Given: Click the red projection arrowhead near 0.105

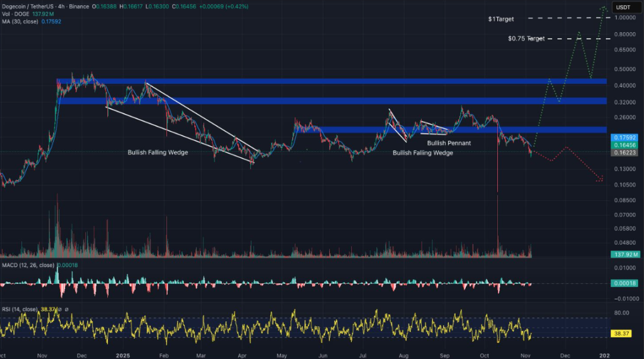Looking at the screenshot, I should (x=600, y=178).
